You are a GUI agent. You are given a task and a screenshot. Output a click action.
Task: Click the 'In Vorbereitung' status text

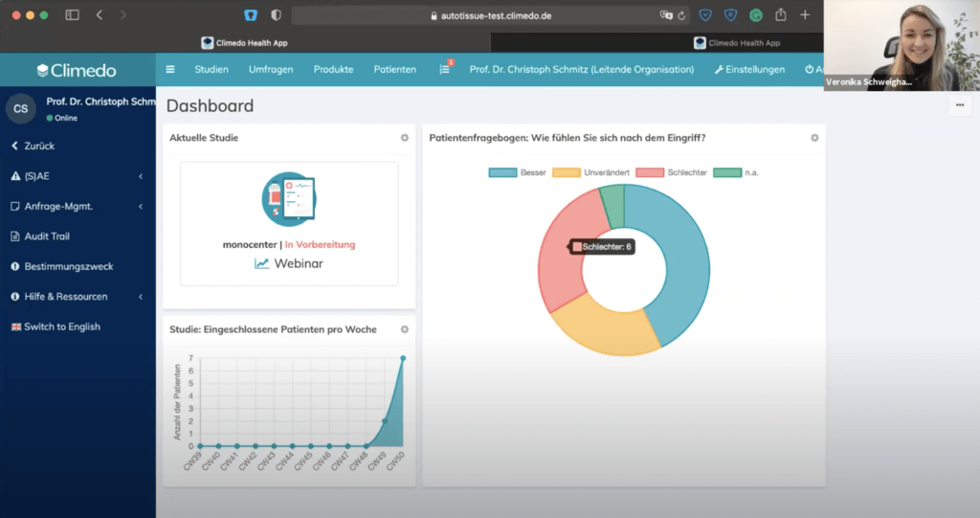pyautogui.click(x=320, y=244)
